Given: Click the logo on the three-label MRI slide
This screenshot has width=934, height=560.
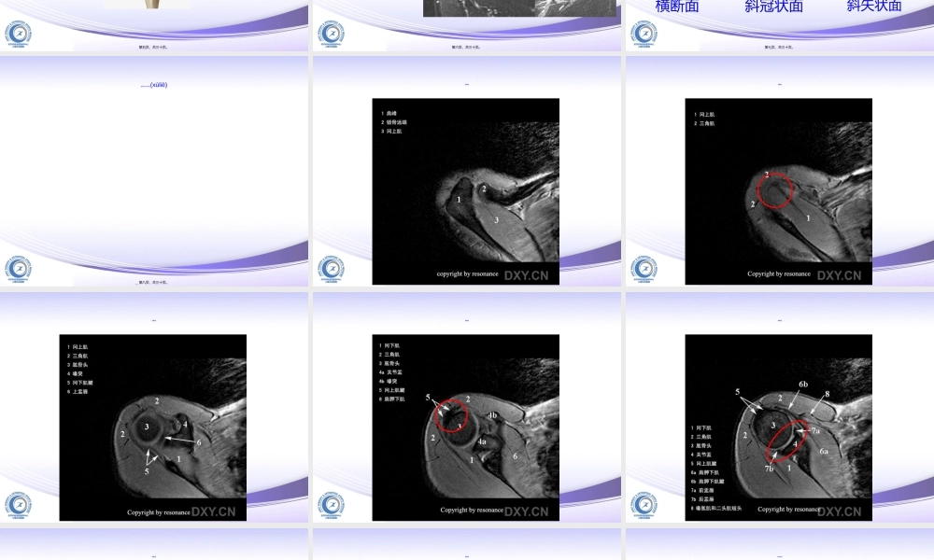Looking at the screenshot, I should [x=331, y=269].
